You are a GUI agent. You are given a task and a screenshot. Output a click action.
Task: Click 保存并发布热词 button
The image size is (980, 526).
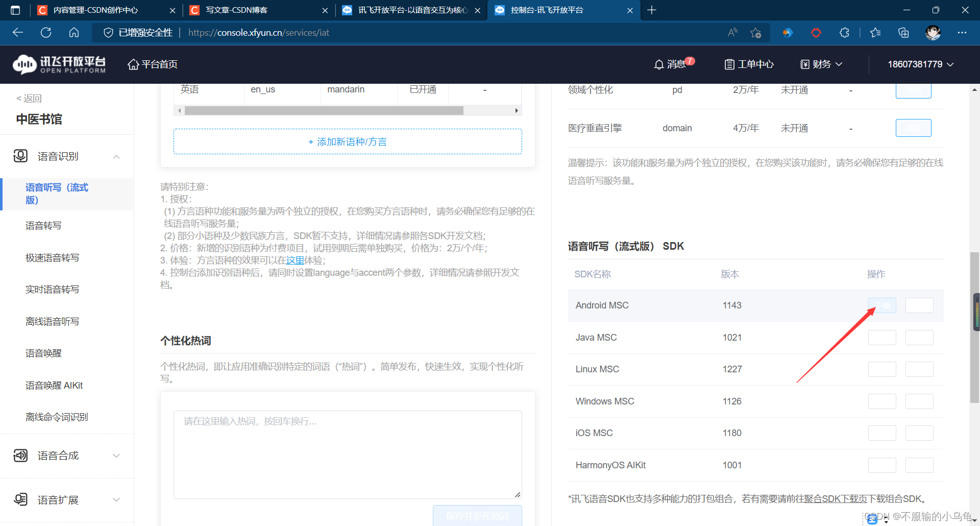[x=477, y=516]
